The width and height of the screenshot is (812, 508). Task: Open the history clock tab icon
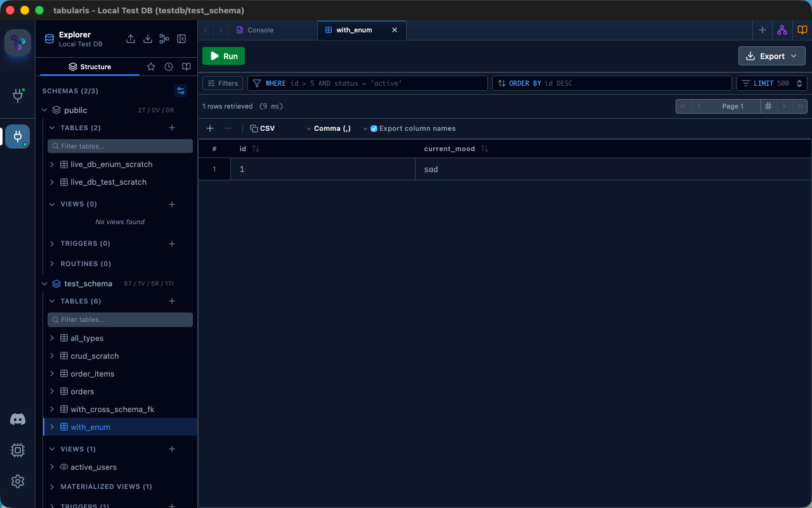point(169,67)
